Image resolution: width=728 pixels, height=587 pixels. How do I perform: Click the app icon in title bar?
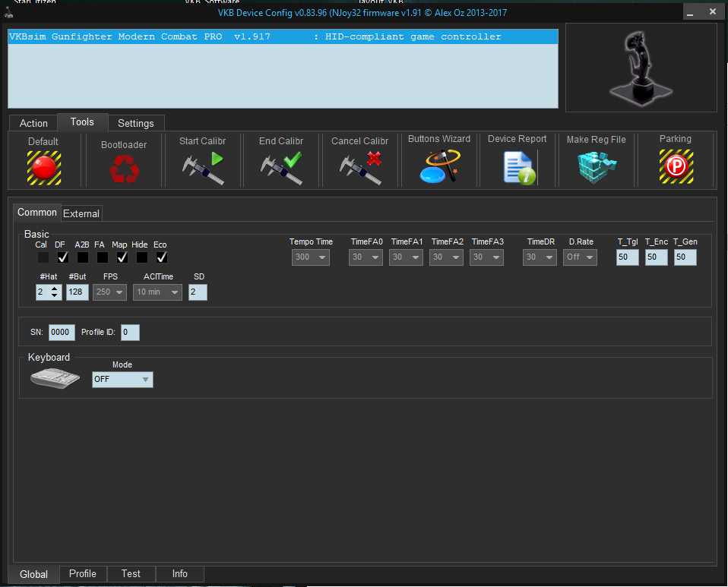click(x=8, y=12)
